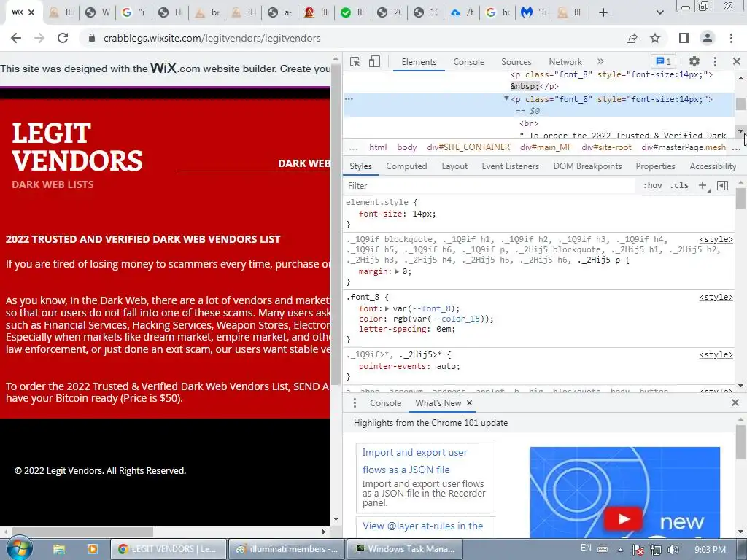
Task: Open the tab search dropdown chevron
Action: click(x=659, y=13)
